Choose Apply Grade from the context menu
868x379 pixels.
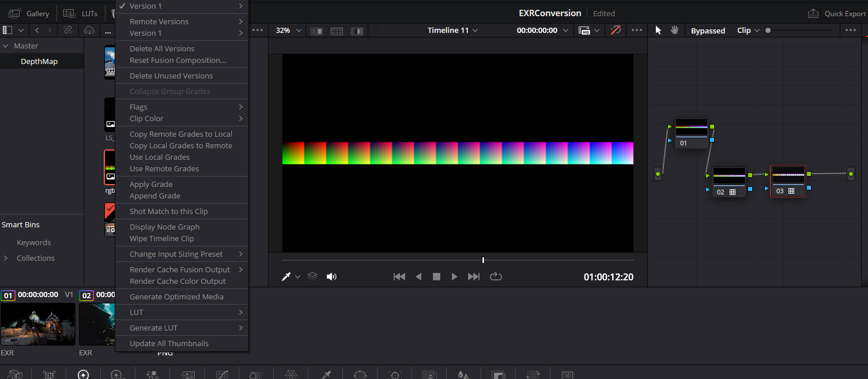182,184
